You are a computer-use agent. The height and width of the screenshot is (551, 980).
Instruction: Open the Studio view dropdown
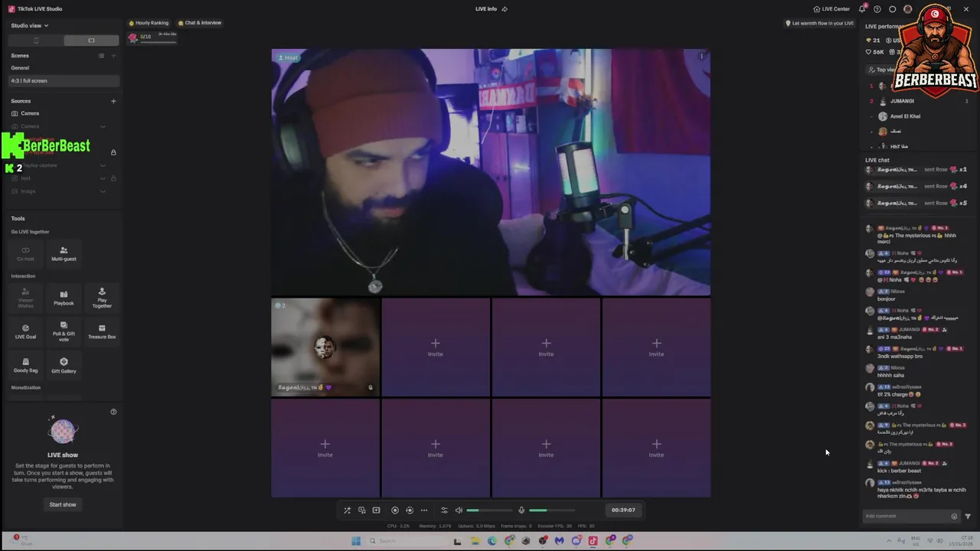[30, 25]
